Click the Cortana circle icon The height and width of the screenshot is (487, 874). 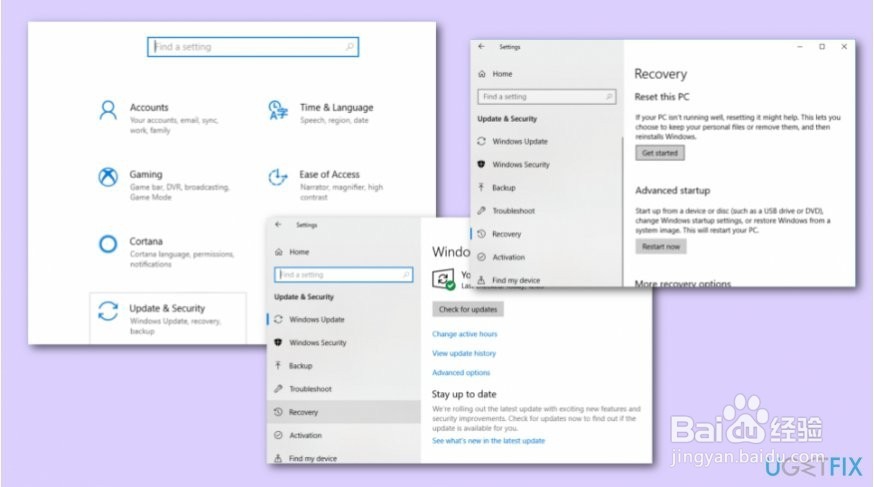[x=108, y=244]
